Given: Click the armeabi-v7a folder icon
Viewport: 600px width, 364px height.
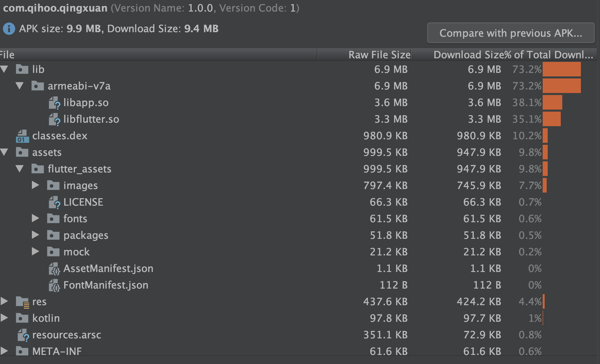Looking at the screenshot, I should (38, 85).
